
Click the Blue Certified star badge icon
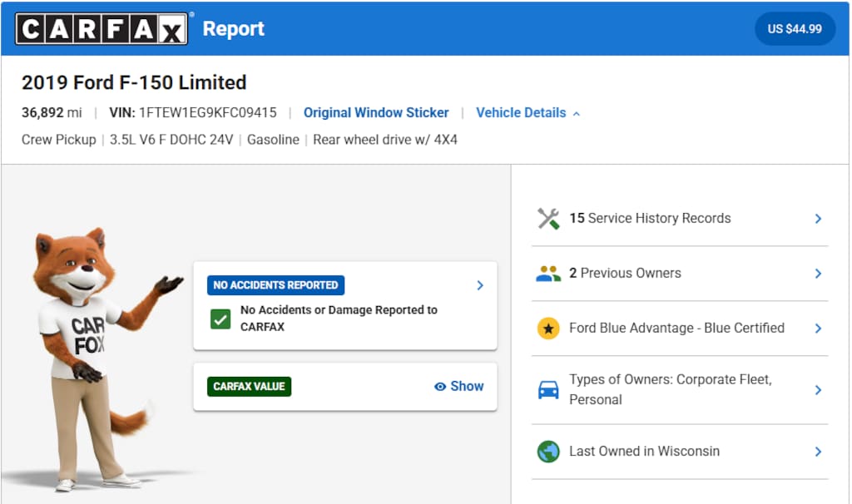(548, 328)
